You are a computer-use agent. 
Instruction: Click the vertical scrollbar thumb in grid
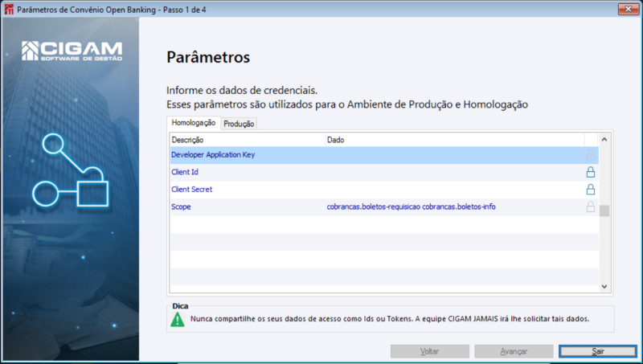tap(604, 211)
